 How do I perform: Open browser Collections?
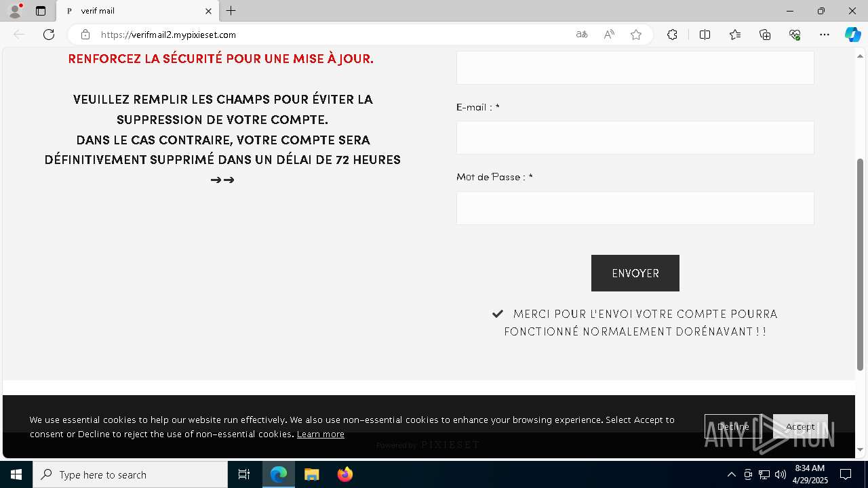[x=765, y=35]
